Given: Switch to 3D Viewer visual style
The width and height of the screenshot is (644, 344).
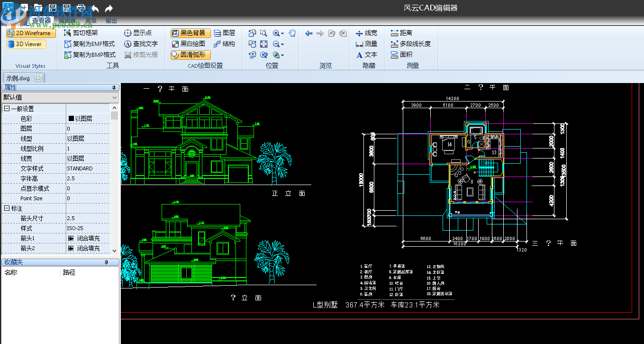Looking at the screenshot, I should (x=26, y=44).
